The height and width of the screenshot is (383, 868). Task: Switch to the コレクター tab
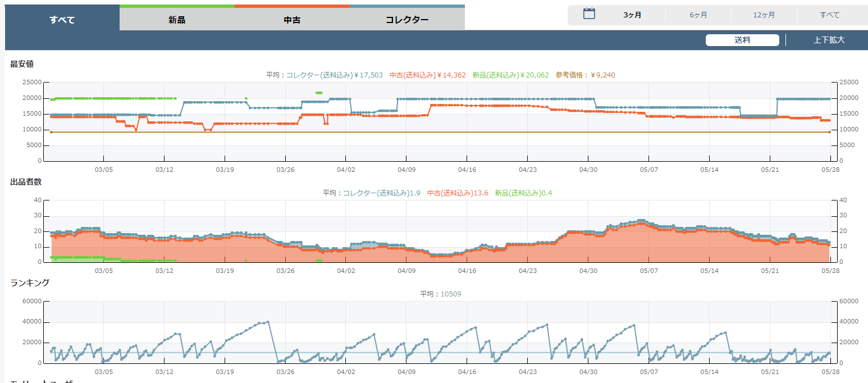[x=407, y=20]
